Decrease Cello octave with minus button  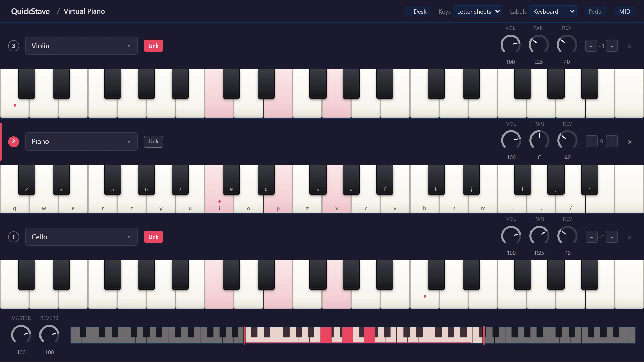592,237
